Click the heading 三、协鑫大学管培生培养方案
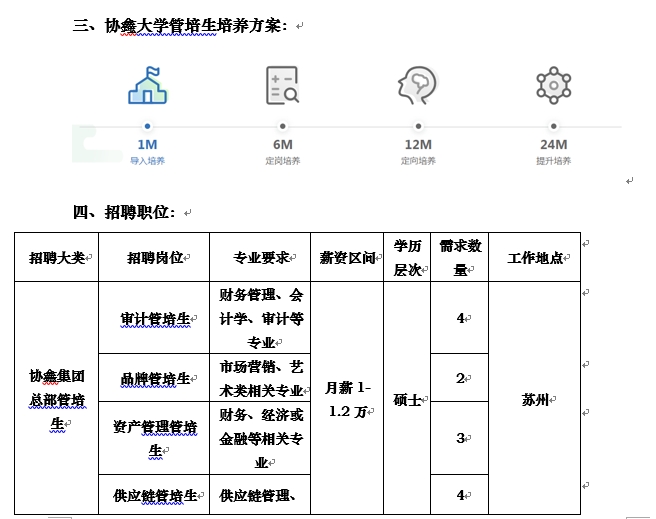 180,26
